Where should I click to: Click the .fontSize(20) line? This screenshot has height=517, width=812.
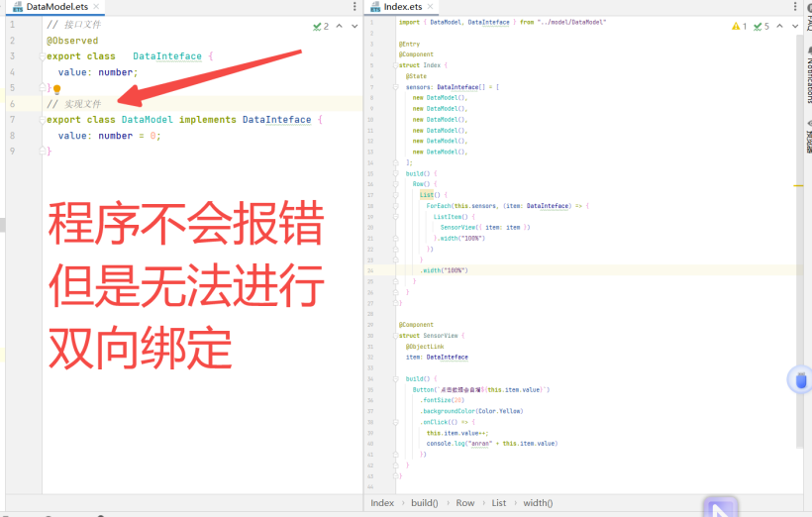click(x=442, y=400)
